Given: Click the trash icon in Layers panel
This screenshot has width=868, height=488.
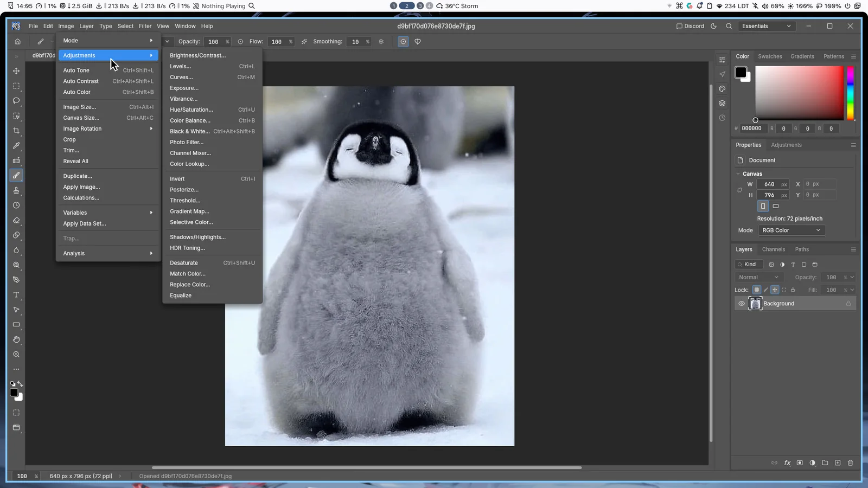Looking at the screenshot, I should (850, 463).
